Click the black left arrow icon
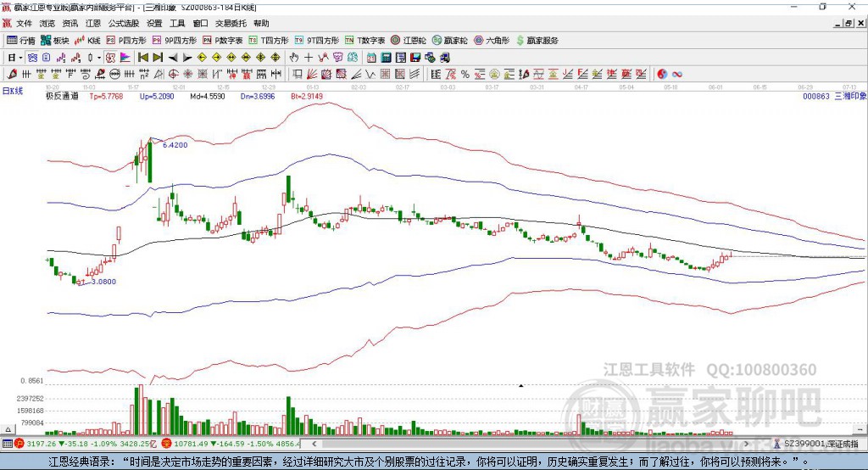 tap(173, 58)
